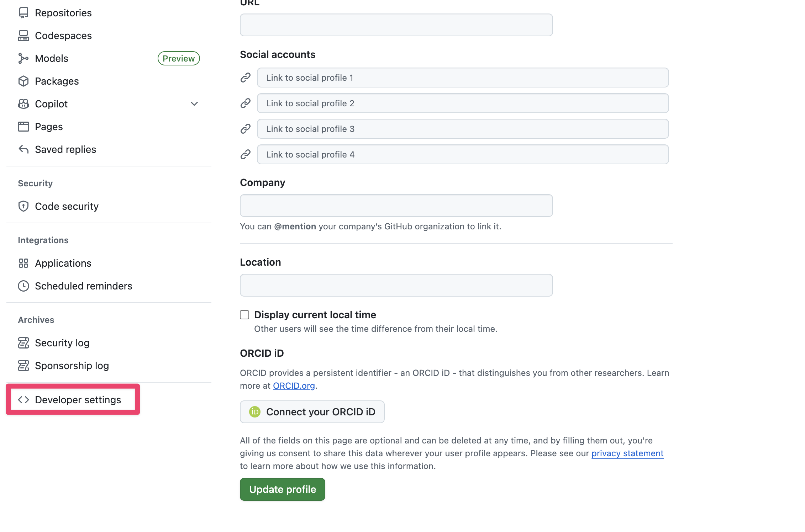Click the Archives section heading

[36, 320]
